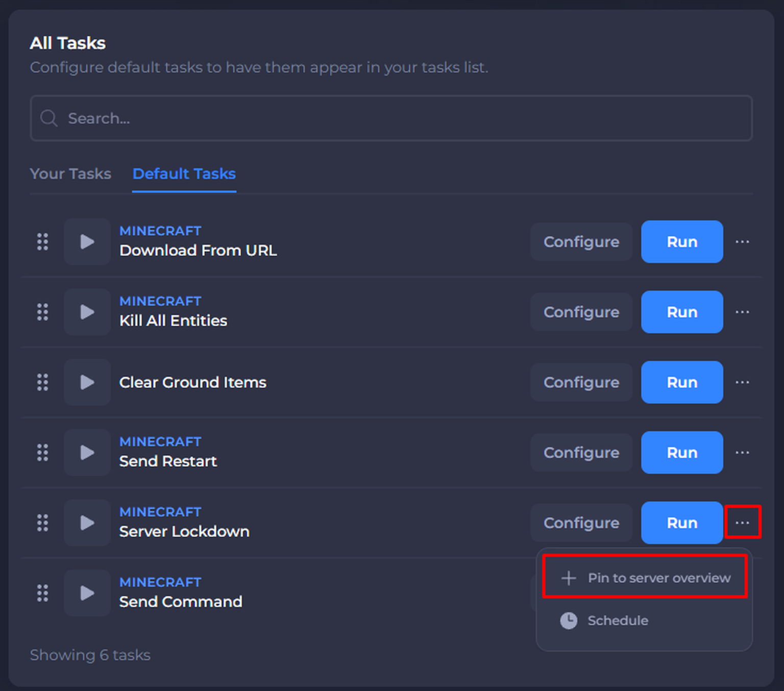
Task: Switch to the Your Tasks tab
Action: pos(70,174)
